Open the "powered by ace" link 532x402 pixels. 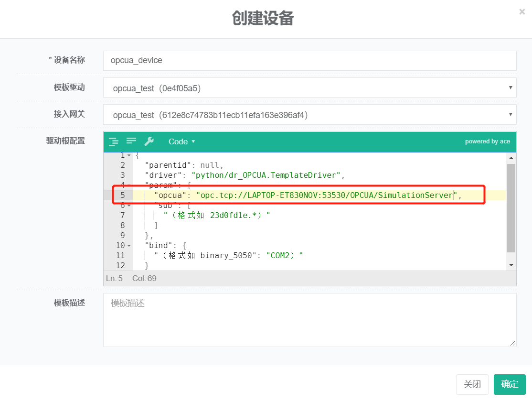[487, 141]
